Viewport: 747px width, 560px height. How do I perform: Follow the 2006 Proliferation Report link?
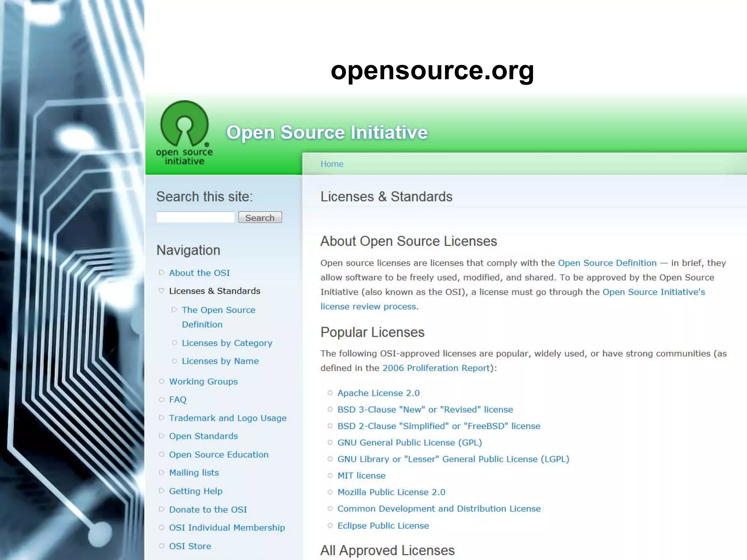coord(436,368)
